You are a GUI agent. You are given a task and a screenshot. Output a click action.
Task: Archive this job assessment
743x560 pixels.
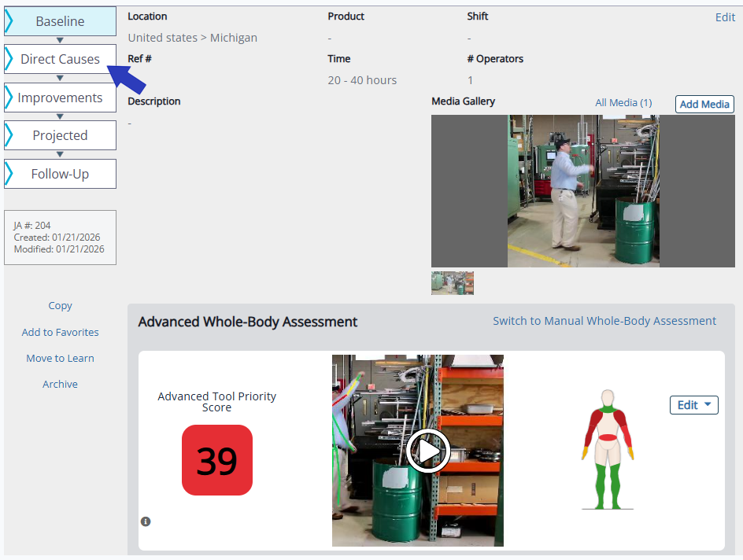click(x=60, y=384)
